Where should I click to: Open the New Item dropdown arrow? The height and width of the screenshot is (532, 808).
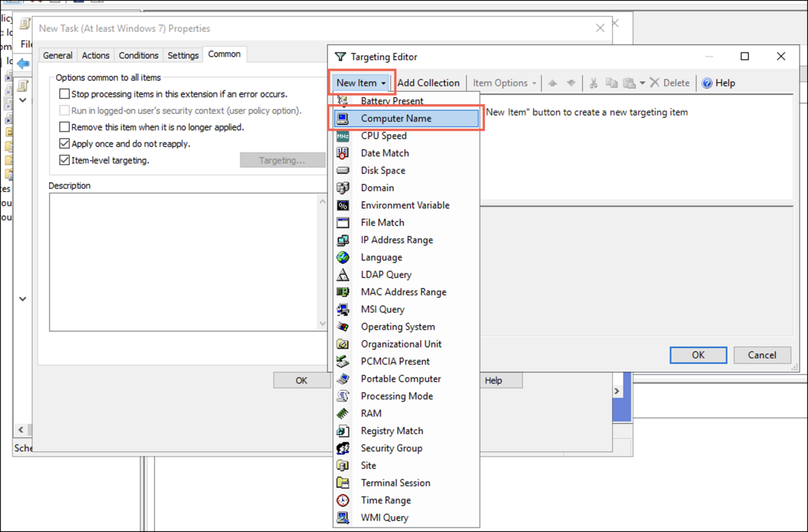(x=383, y=83)
